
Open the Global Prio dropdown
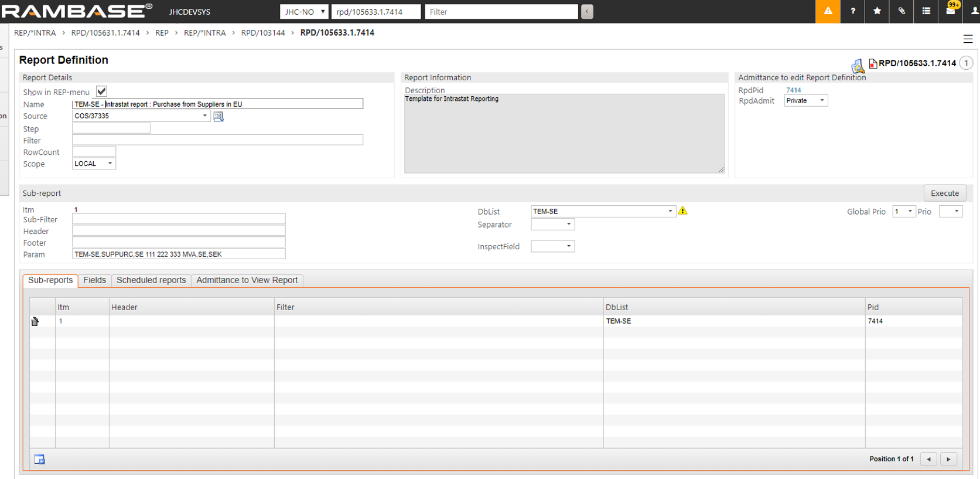903,212
